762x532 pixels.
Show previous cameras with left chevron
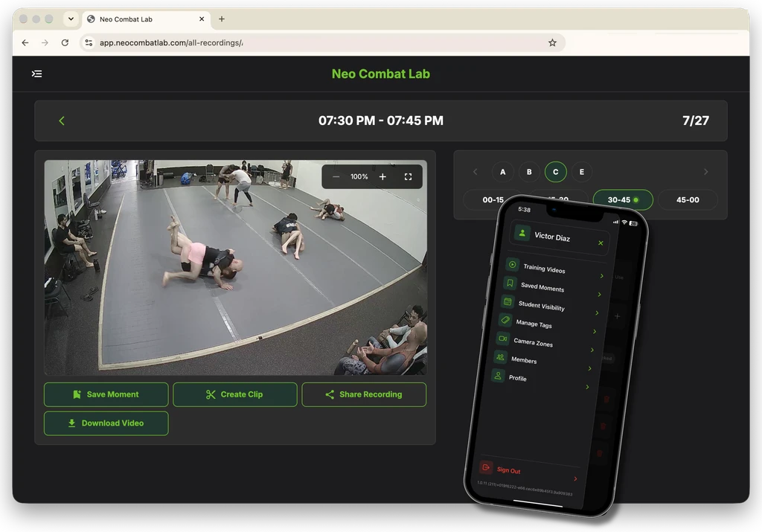(x=476, y=172)
